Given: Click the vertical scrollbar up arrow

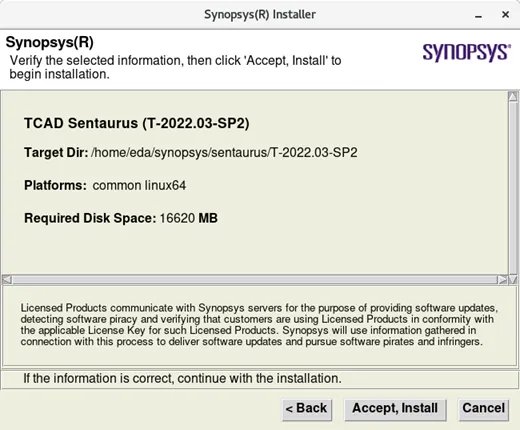Looking at the screenshot, I should click(513, 96).
